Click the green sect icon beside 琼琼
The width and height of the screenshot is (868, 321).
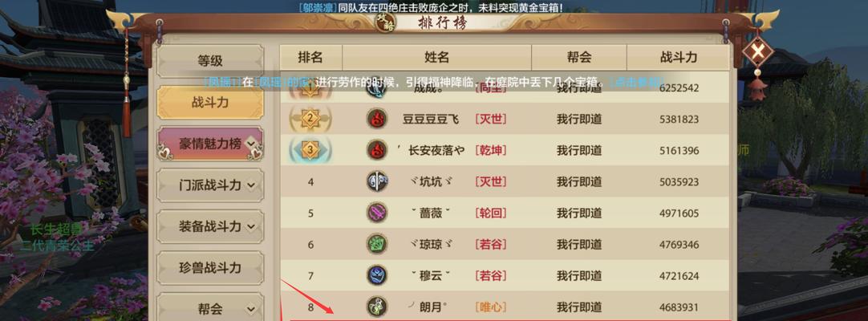[x=377, y=244]
